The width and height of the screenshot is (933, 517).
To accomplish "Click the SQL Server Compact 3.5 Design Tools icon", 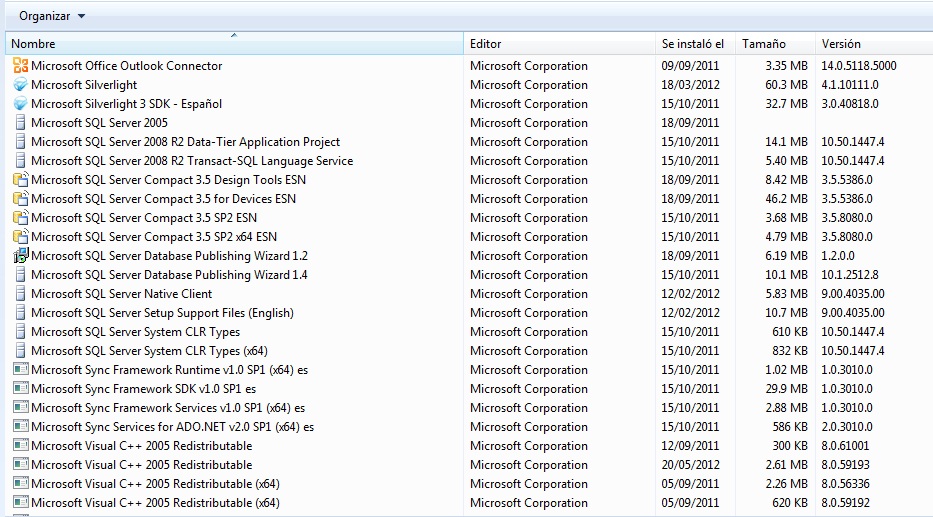I will tap(21, 180).
